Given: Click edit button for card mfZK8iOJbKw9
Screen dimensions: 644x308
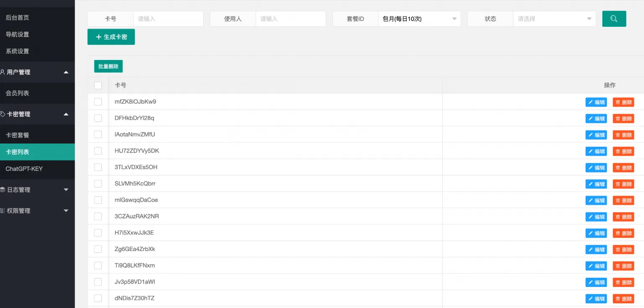Looking at the screenshot, I should [x=596, y=102].
